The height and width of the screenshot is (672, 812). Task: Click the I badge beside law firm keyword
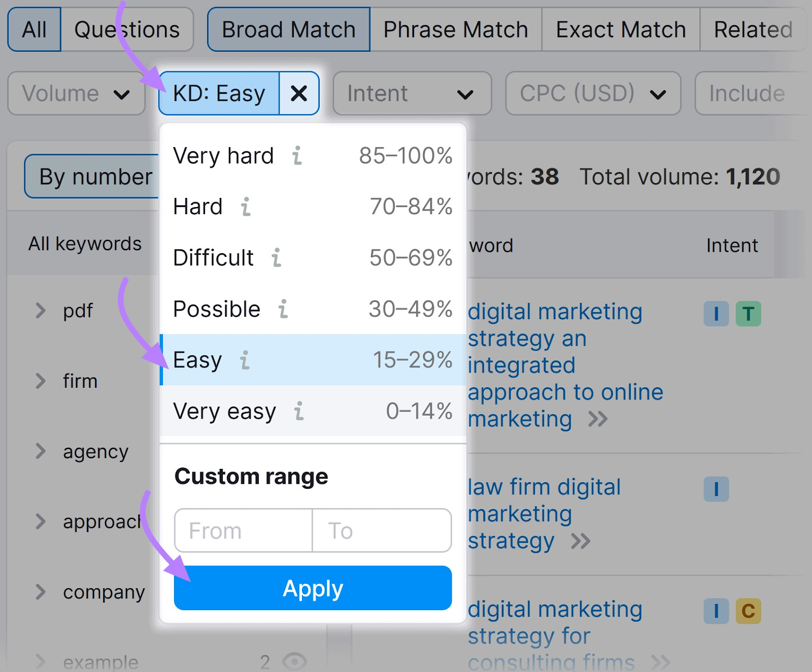click(x=716, y=489)
